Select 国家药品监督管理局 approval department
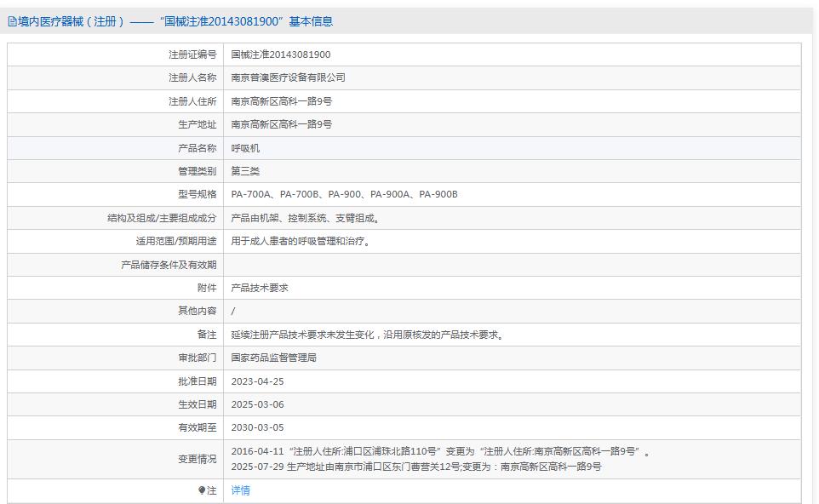Viewport: 819px width, 504px height. [273, 358]
